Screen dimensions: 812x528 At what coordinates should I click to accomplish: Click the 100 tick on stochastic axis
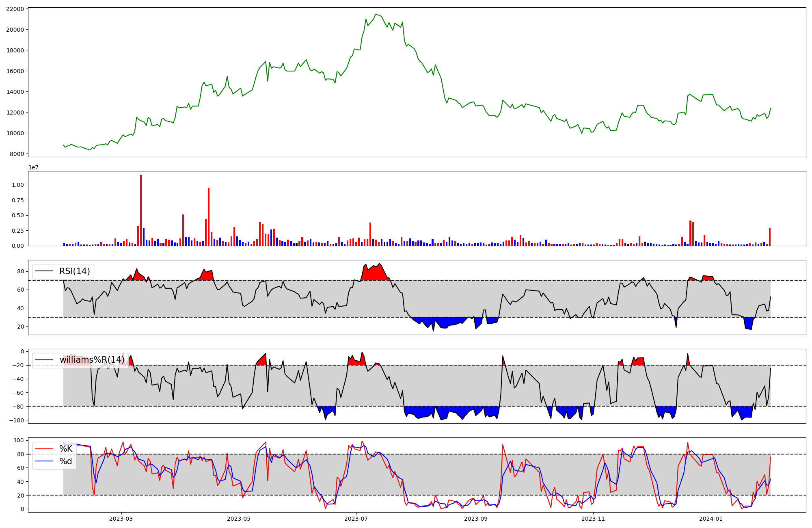[x=19, y=440]
